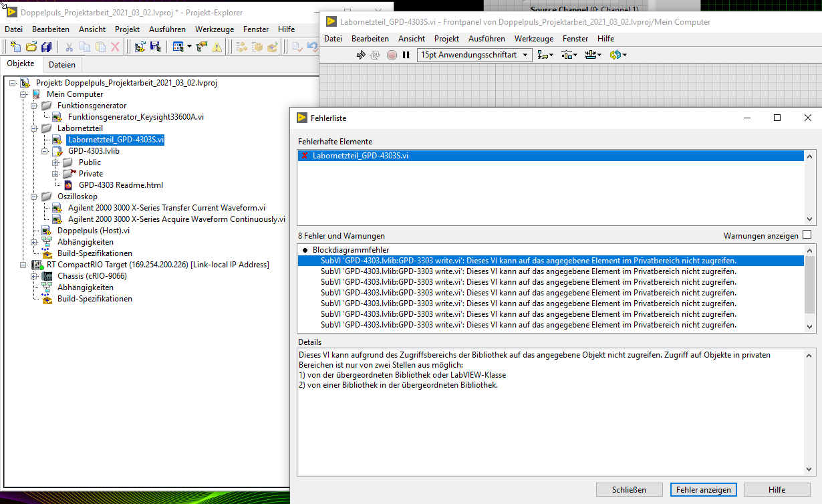
Task: Click the filter view grid icon in Projekt-Explorer toolbar
Action: 178,47
